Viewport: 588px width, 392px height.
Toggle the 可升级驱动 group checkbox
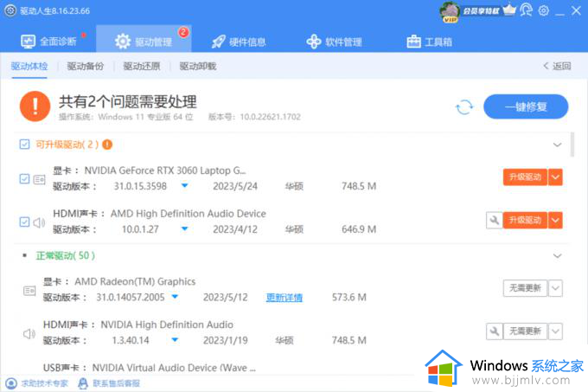24,145
